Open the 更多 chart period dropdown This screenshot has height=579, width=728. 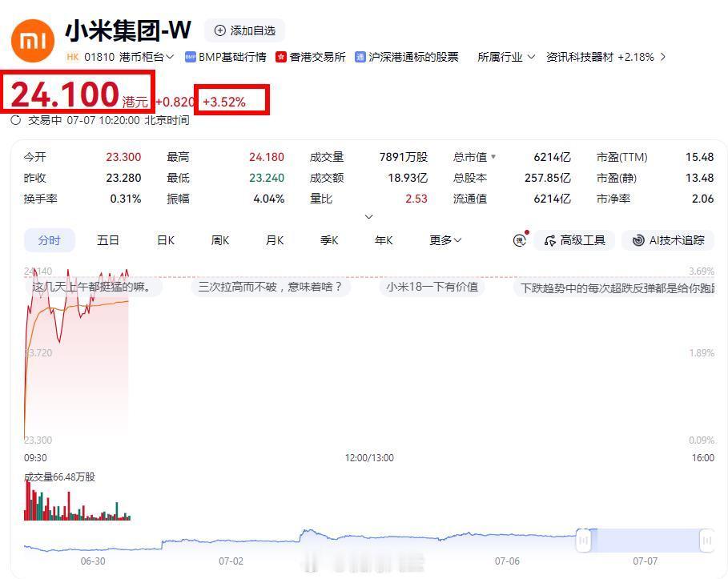pos(445,240)
